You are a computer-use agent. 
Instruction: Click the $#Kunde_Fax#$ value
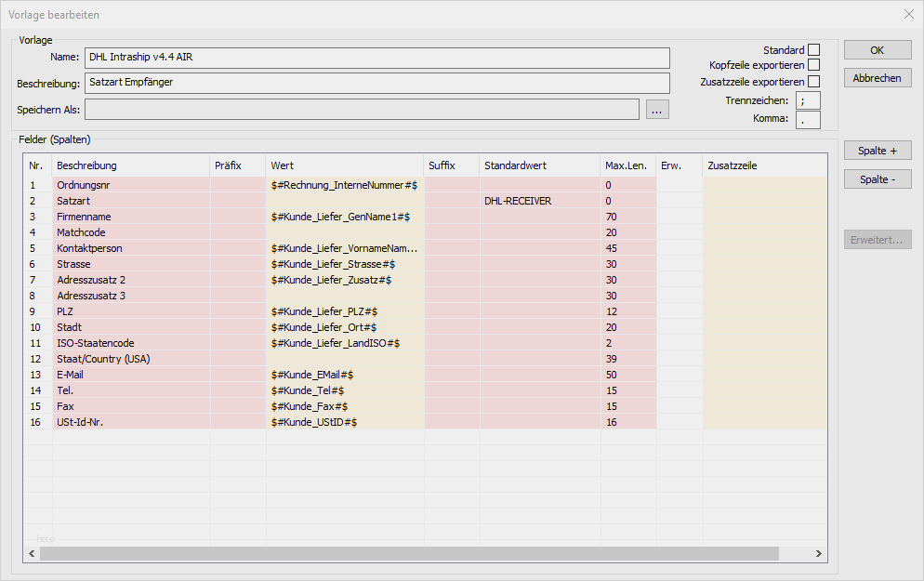345,406
